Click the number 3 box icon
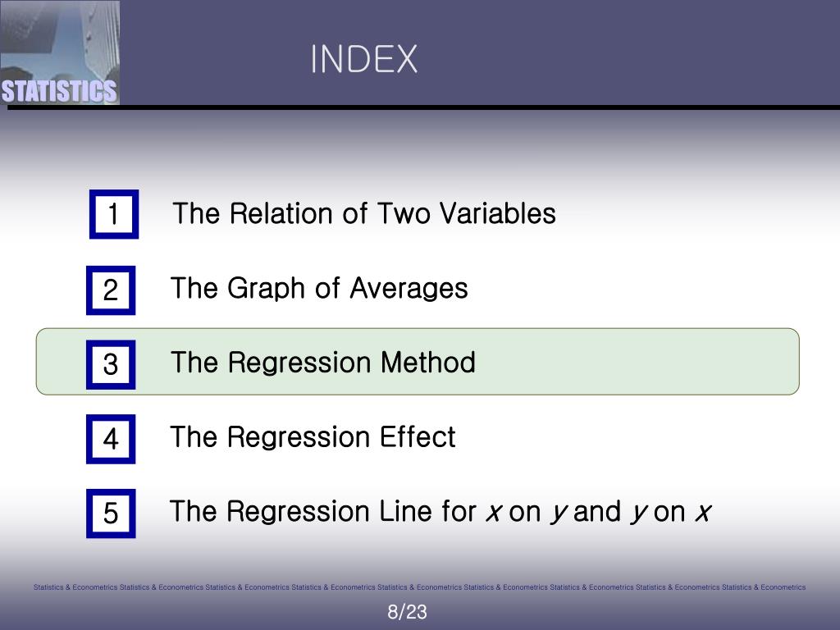This screenshot has width=840, height=630. (x=111, y=364)
